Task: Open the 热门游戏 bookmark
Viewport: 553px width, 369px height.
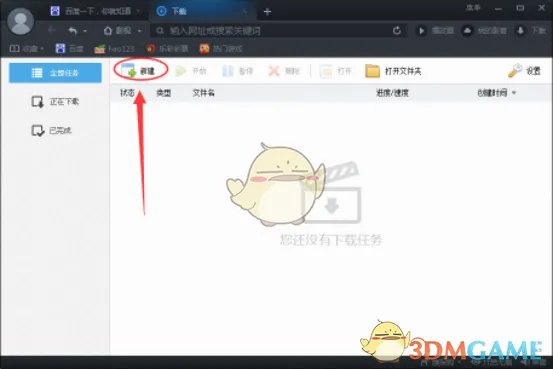Action: pyautogui.click(x=221, y=48)
